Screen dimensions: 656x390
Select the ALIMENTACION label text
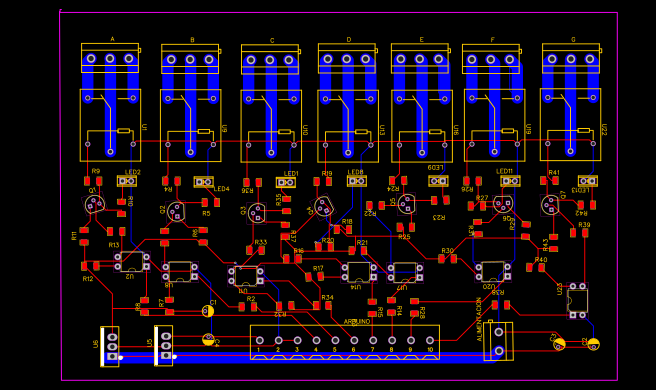(479, 320)
